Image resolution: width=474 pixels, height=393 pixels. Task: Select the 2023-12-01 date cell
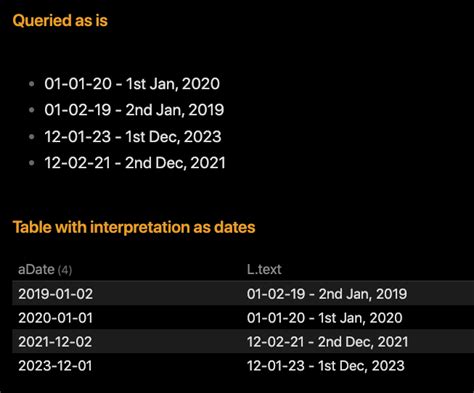pos(55,366)
